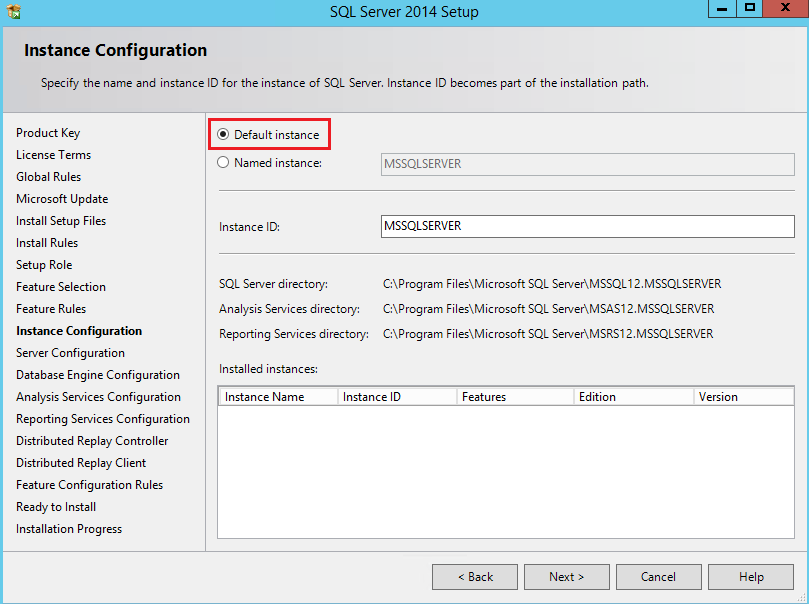Screen dimensions: 809x604
Task: Select the Install Rules step
Action: [47, 243]
